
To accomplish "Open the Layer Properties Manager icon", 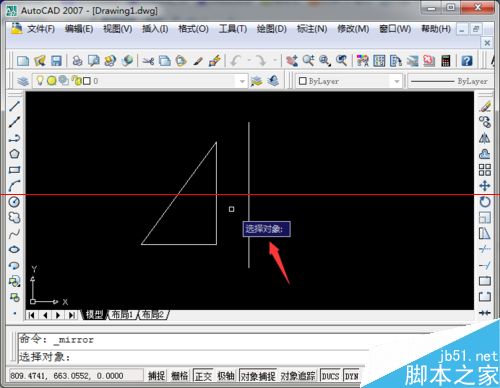I will coord(23,81).
